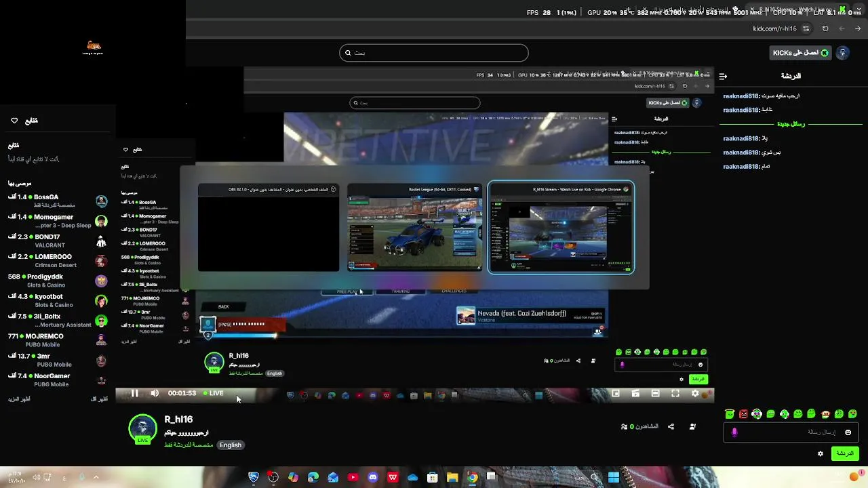Open the user profile avatar menu

[843, 53]
